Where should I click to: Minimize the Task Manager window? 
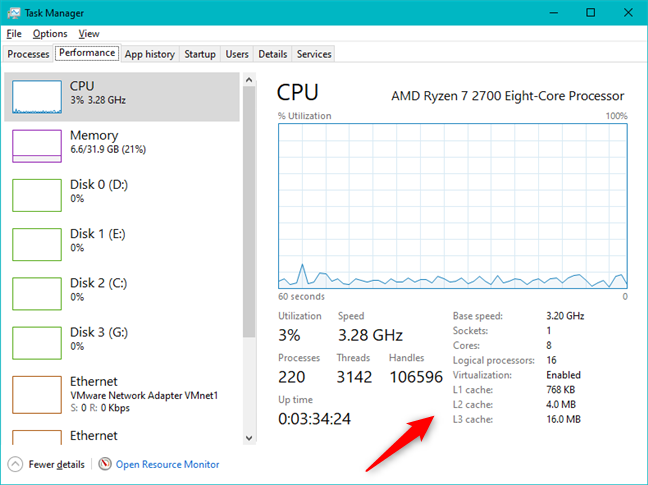[x=554, y=13]
